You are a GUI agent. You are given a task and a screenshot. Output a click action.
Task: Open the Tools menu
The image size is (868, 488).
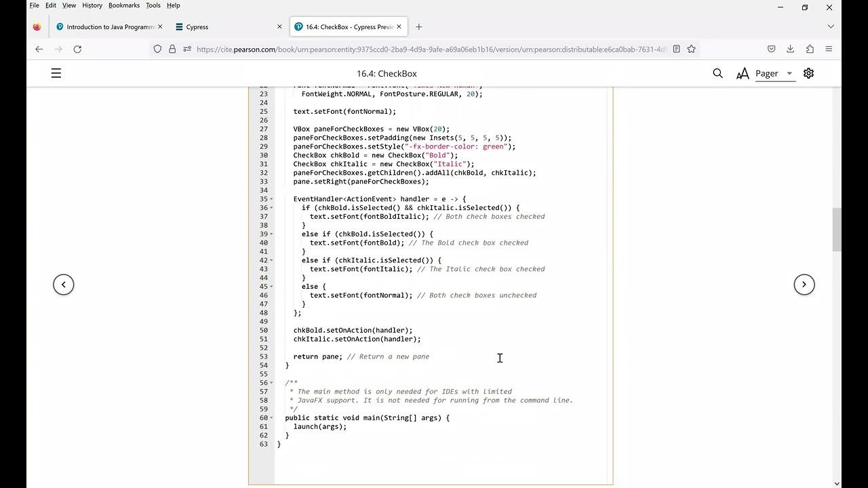[153, 5]
